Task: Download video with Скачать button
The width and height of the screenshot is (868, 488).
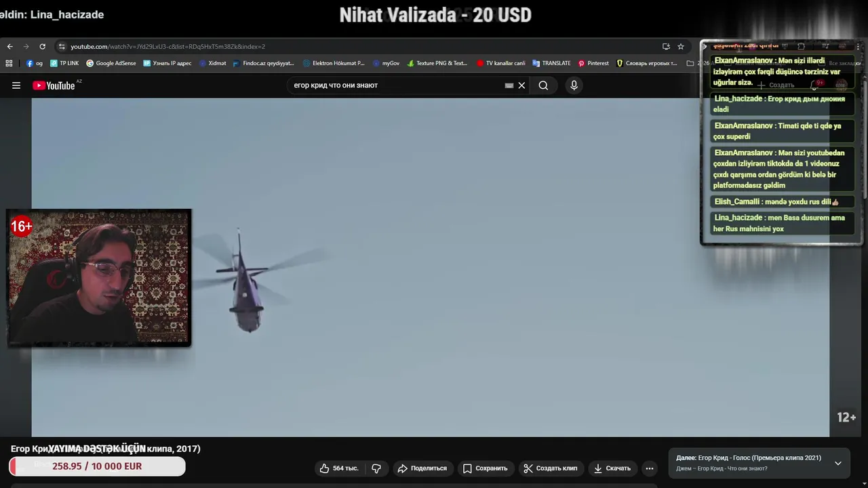Action: [x=612, y=468]
